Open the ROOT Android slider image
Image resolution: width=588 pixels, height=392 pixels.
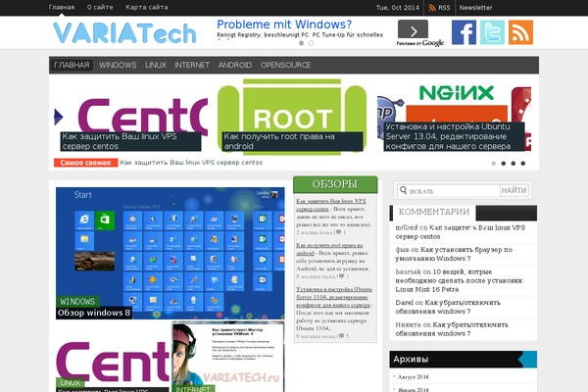(292, 117)
